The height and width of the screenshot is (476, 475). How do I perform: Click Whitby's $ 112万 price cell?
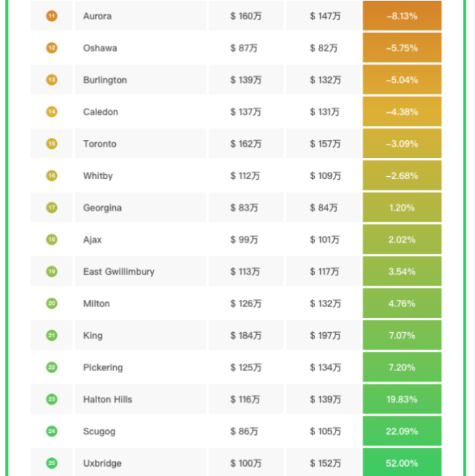click(x=246, y=176)
